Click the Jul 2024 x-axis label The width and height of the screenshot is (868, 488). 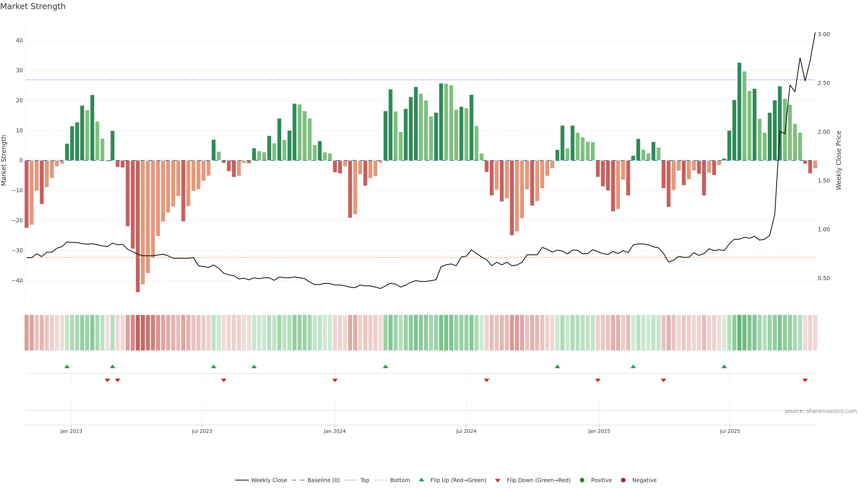point(466,431)
